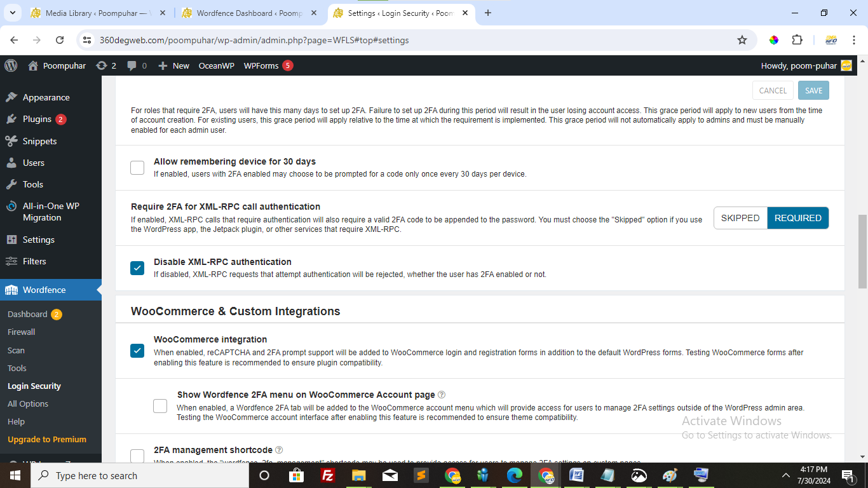Viewport: 868px width, 488px height.
Task: Go to Wordfence Tools submenu
Action: pos(17,368)
